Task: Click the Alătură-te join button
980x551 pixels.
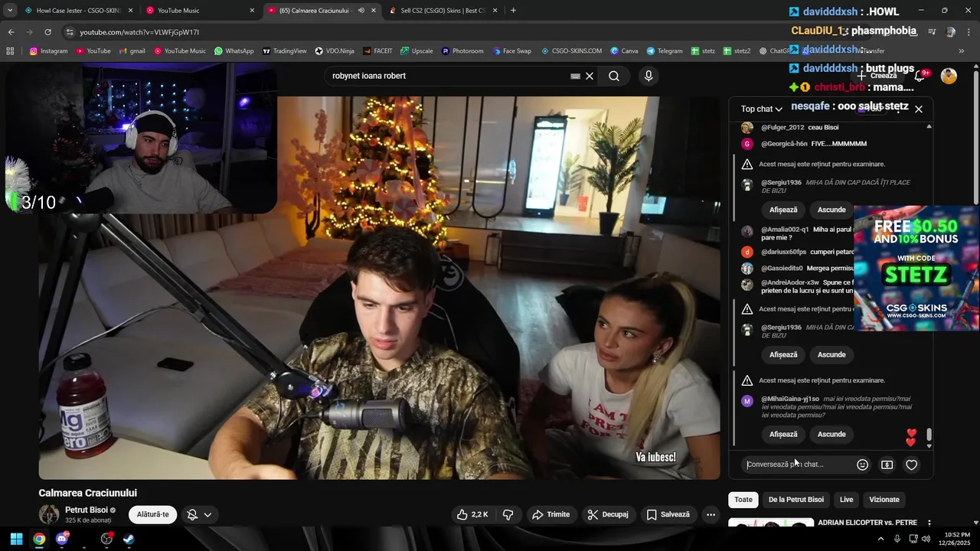Action: [153, 514]
